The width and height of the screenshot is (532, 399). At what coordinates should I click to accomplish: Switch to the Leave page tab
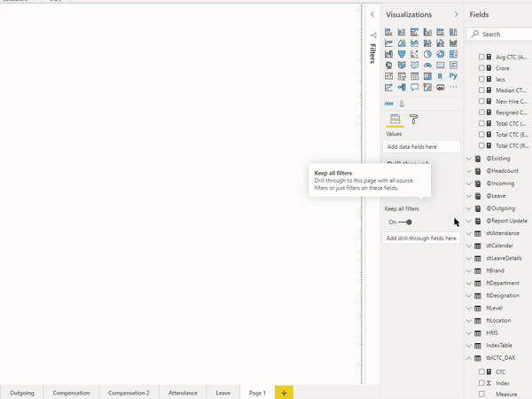223,393
